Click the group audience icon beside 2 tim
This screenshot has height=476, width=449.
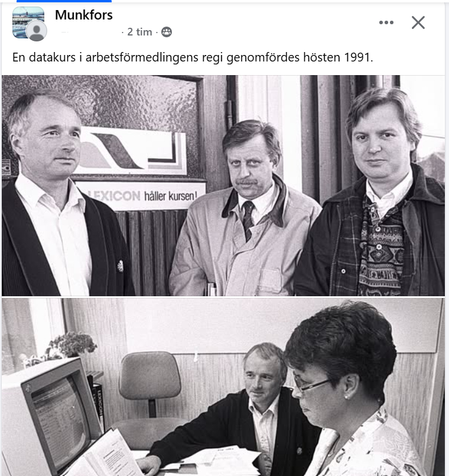tap(166, 32)
